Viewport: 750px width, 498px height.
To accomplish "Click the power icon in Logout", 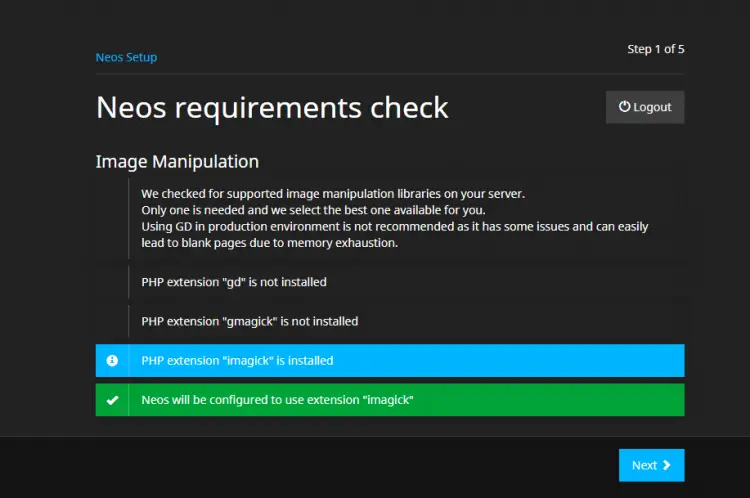I will (x=624, y=107).
